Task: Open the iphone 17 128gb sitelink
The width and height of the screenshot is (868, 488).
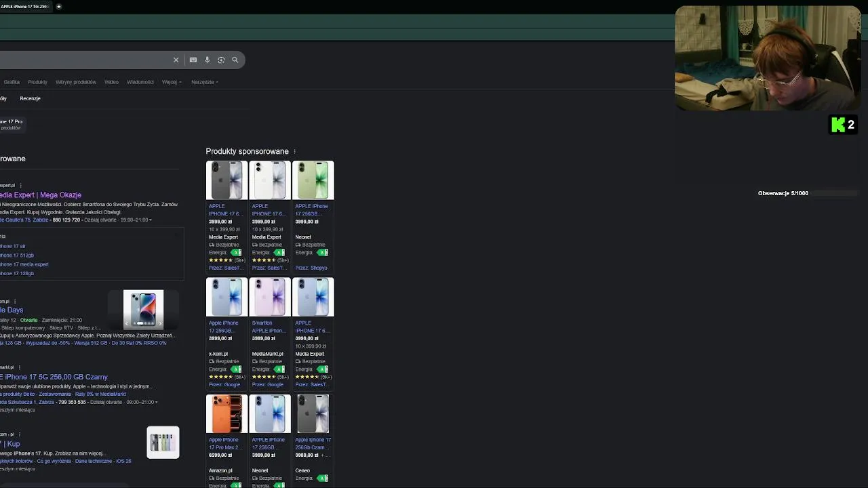Action: [x=17, y=274]
